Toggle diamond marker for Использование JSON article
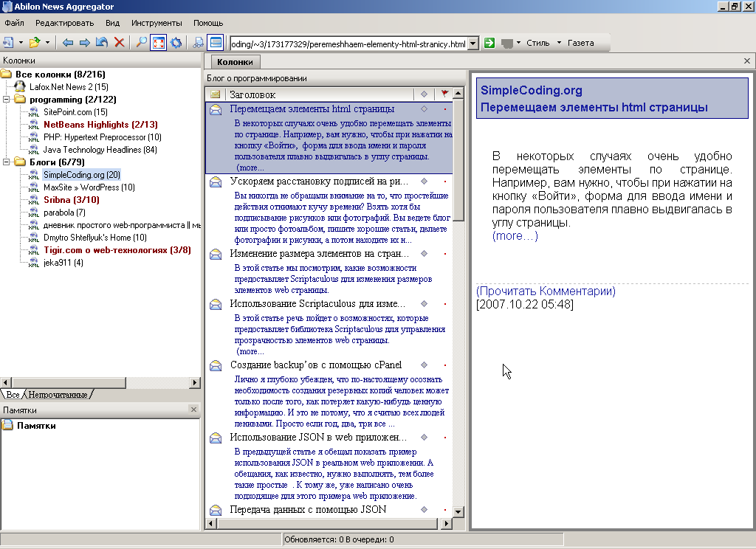This screenshot has height=549, width=756. click(424, 437)
